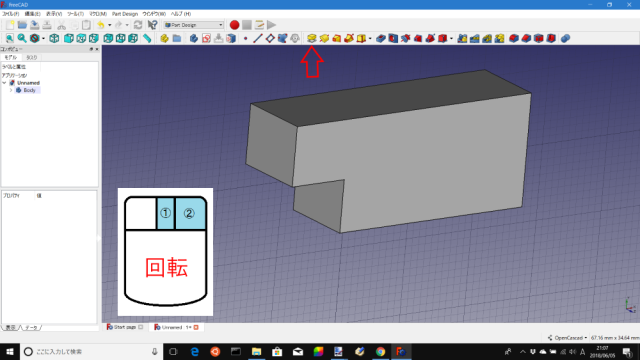Click the Create body icon
This screenshot has width=640, height=360.
[194, 38]
